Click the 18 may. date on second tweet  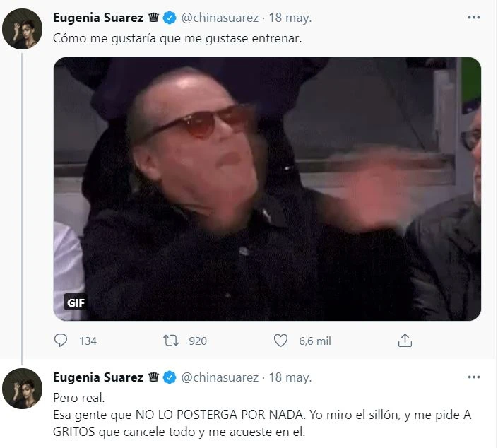click(x=290, y=377)
